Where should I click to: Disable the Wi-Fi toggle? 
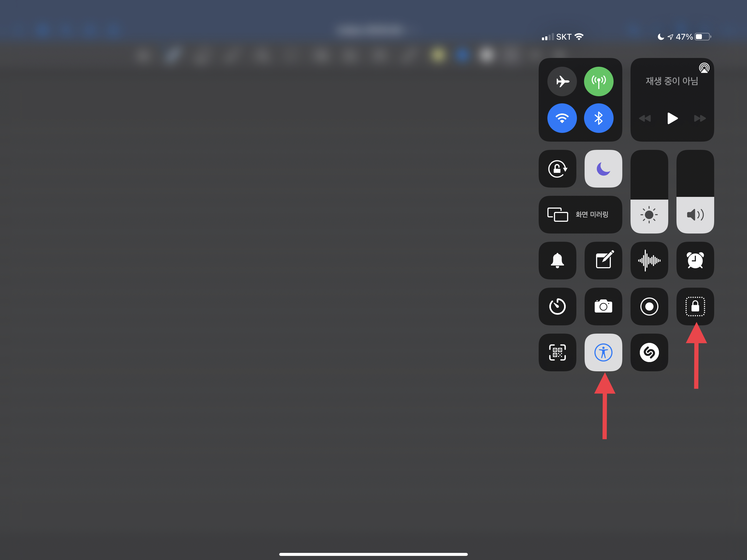point(562,118)
